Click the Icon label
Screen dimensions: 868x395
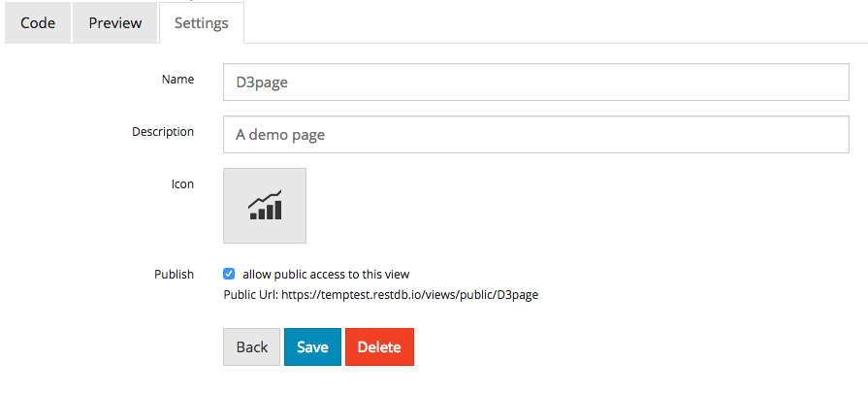click(x=182, y=184)
